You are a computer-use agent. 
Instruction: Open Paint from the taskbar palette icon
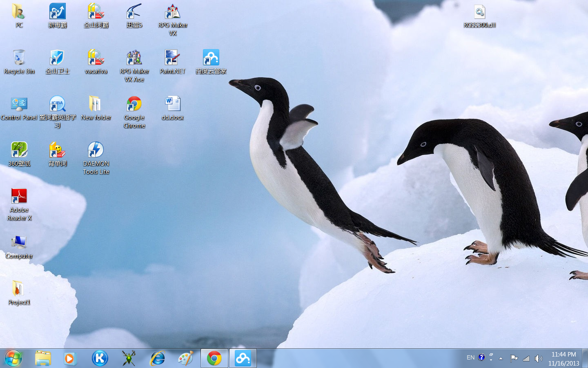(186, 358)
